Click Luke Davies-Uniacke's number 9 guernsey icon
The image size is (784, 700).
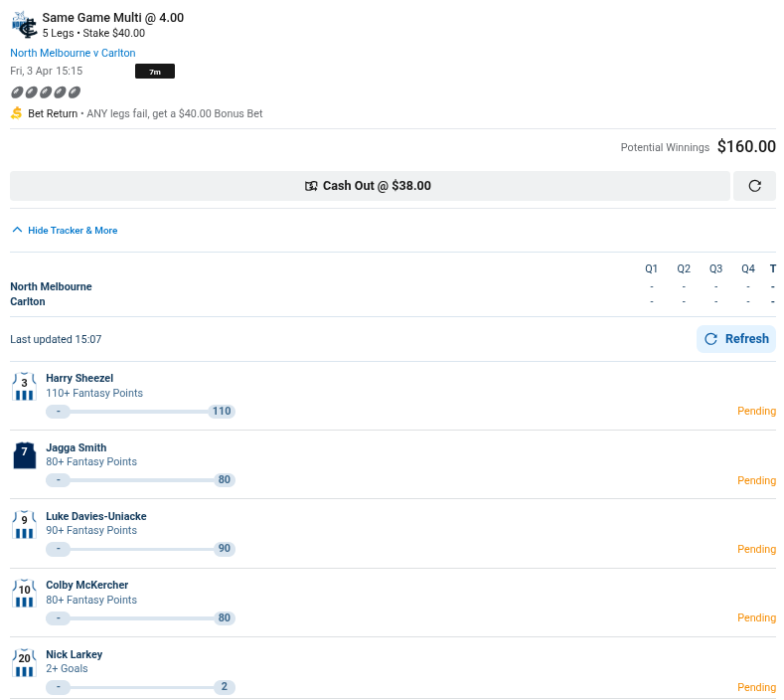pyautogui.click(x=24, y=524)
